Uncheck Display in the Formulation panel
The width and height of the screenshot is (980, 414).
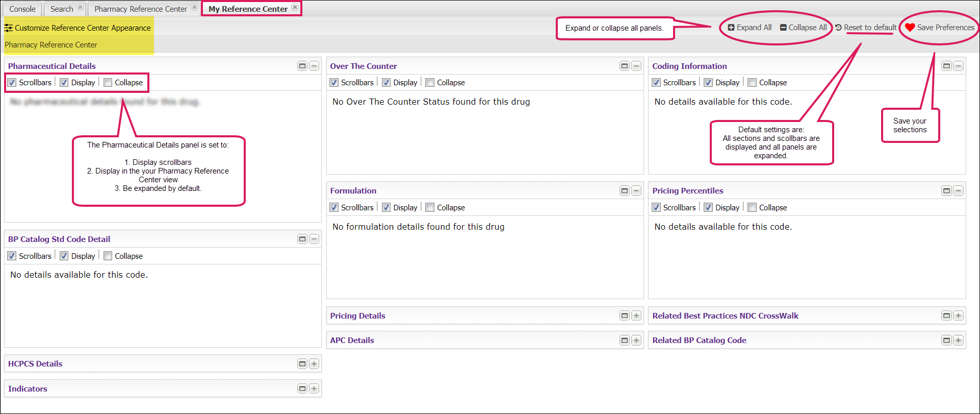click(386, 207)
